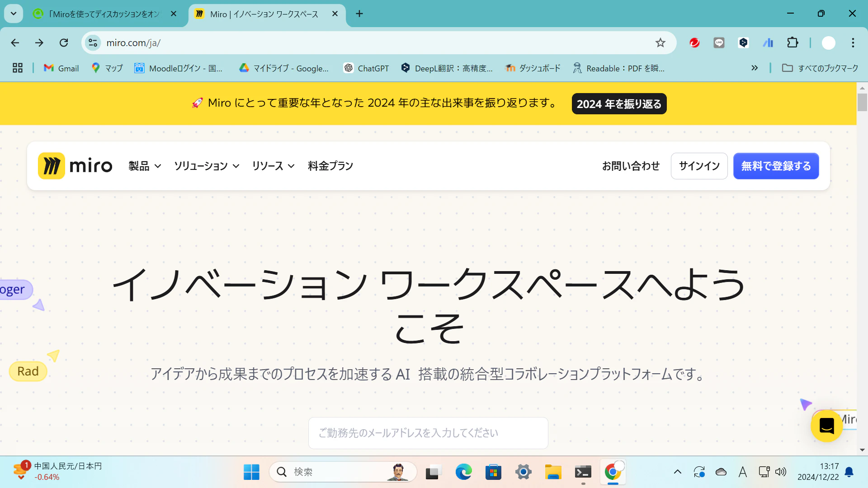The height and width of the screenshot is (488, 868).
Task: Click the サインイン button
Action: pyautogui.click(x=699, y=166)
